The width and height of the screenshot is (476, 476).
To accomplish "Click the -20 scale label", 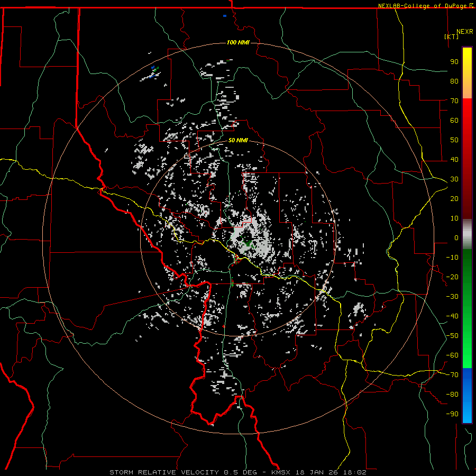I will point(452,277).
